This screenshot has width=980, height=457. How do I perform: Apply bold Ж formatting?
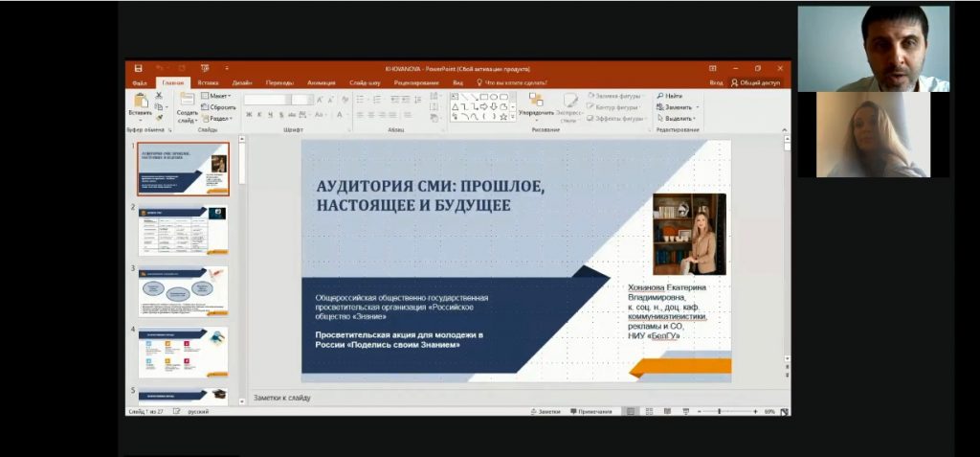(249, 115)
